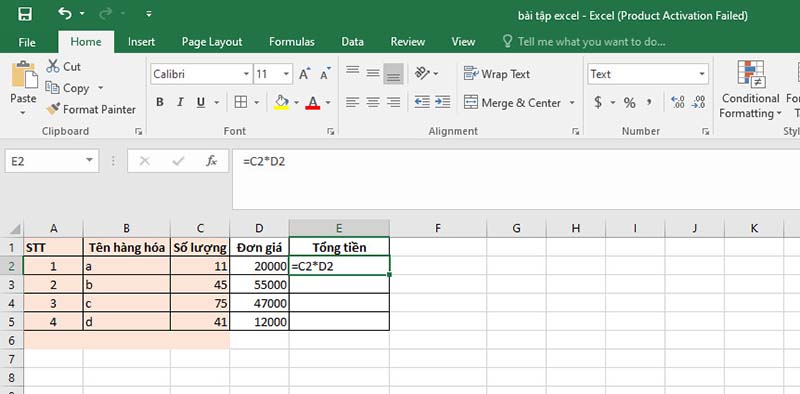Open Alignment settings dialog launcher
Screen dimensions: 800x394
(576, 132)
